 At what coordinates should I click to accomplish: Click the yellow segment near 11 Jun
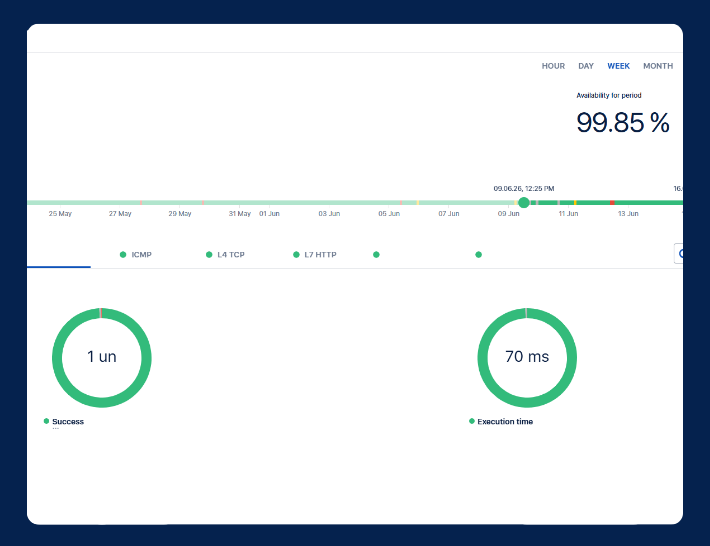tap(575, 202)
